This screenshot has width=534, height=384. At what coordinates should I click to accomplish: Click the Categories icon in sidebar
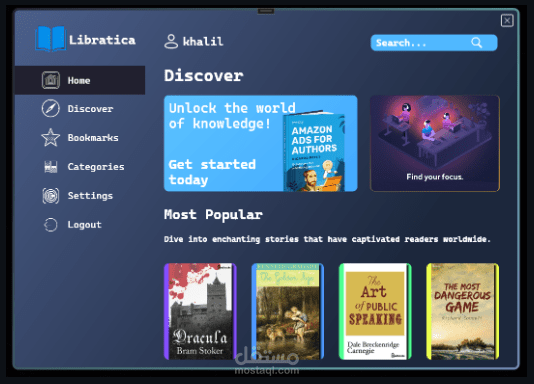click(51, 167)
